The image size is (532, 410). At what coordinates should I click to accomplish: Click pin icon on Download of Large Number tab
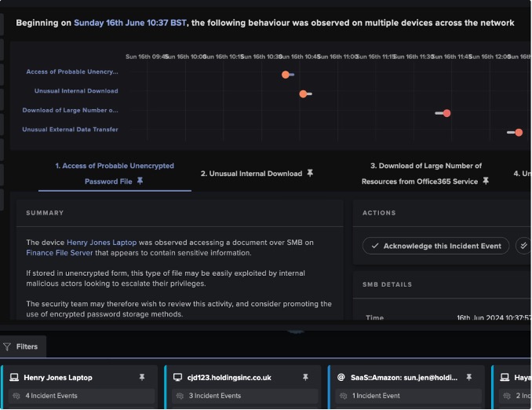[x=486, y=181]
